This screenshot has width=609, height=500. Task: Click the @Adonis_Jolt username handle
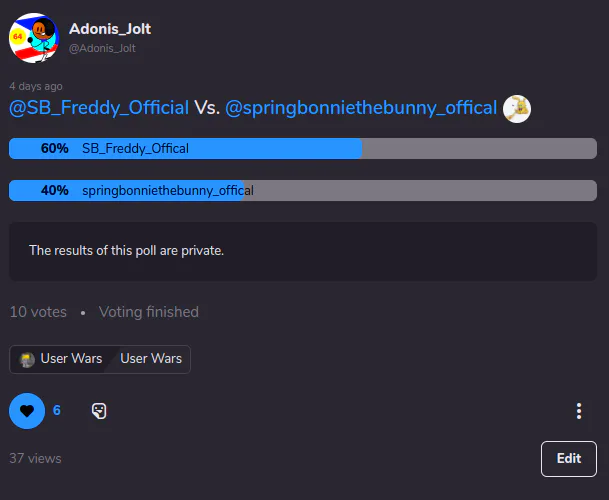(102, 48)
